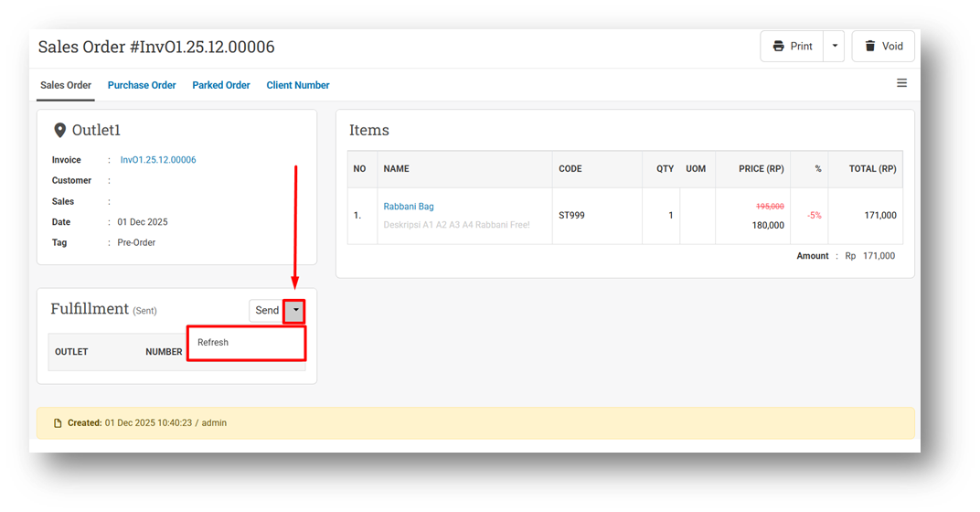Viewport: 980px width, 512px height.
Task: Click the date 01 Dec 2025
Action: 143,222
